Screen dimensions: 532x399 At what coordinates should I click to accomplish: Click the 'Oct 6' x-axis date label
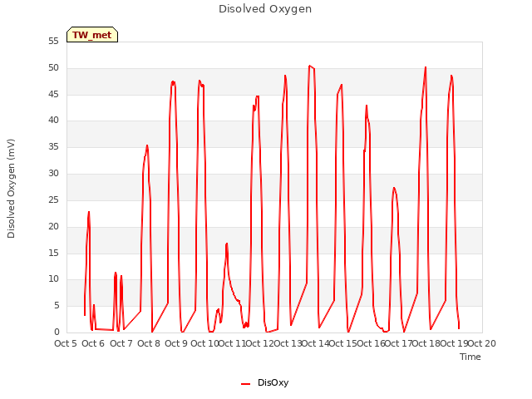(x=93, y=343)
